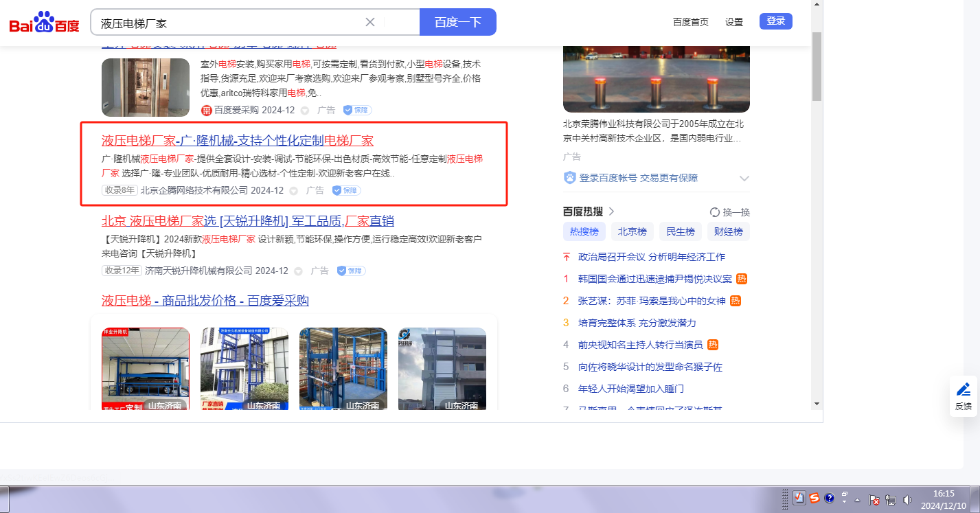The image size is (980, 513).
Task: Click the 热 tag after 张艺谋 headline
Action: coord(736,301)
